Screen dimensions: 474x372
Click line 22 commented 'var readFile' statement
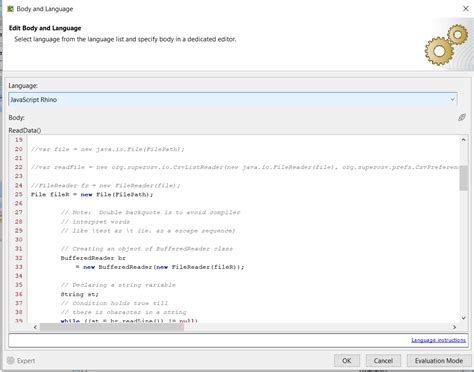pos(245,167)
